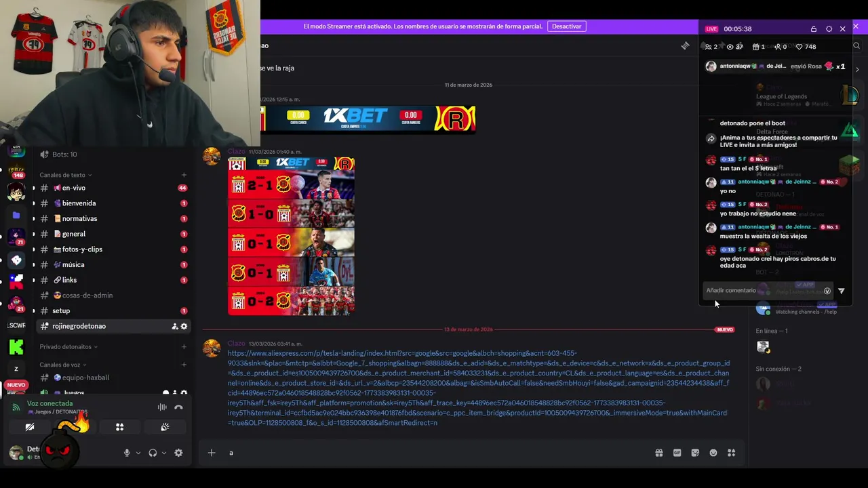Open the match results image with scores
This screenshot has width=868, height=488.
[291, 237]
